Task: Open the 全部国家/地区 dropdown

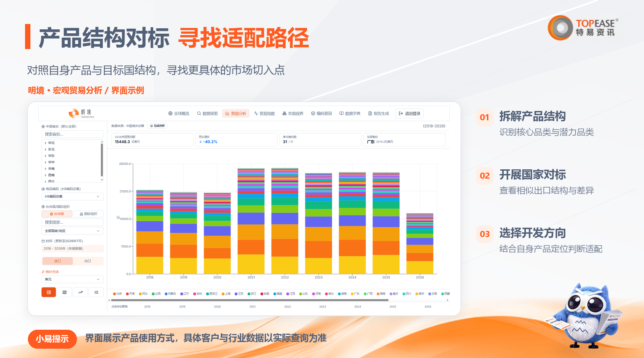Action: click(x=73, y=231)
